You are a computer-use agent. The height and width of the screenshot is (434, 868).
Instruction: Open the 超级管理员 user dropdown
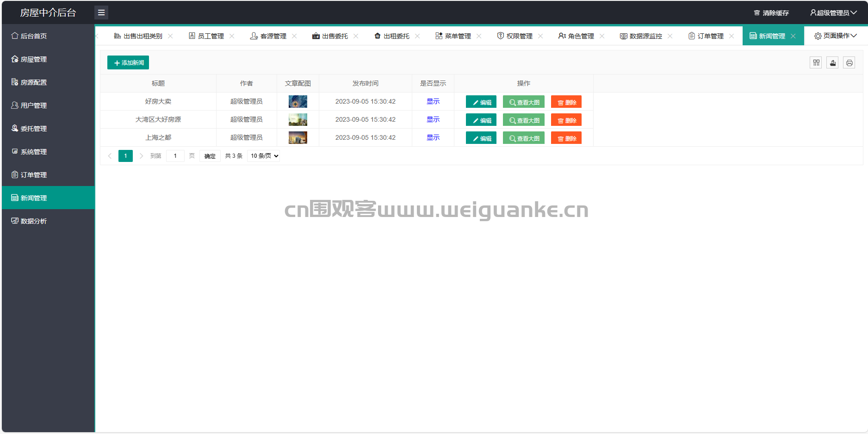[833, 13]
